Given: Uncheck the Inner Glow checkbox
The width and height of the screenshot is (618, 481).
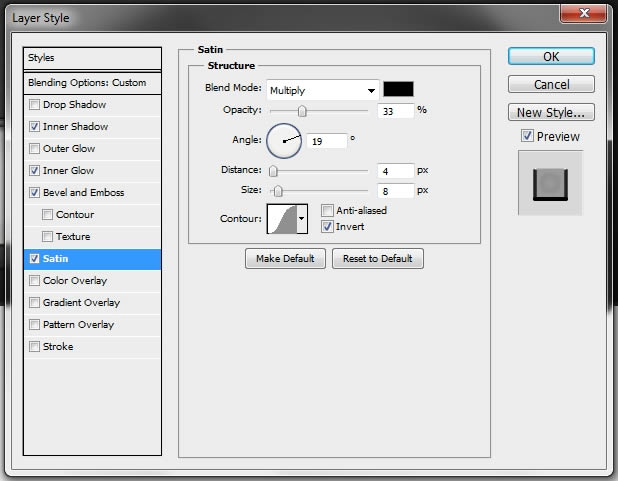Looking at the screenshot, I should (35, 171).
